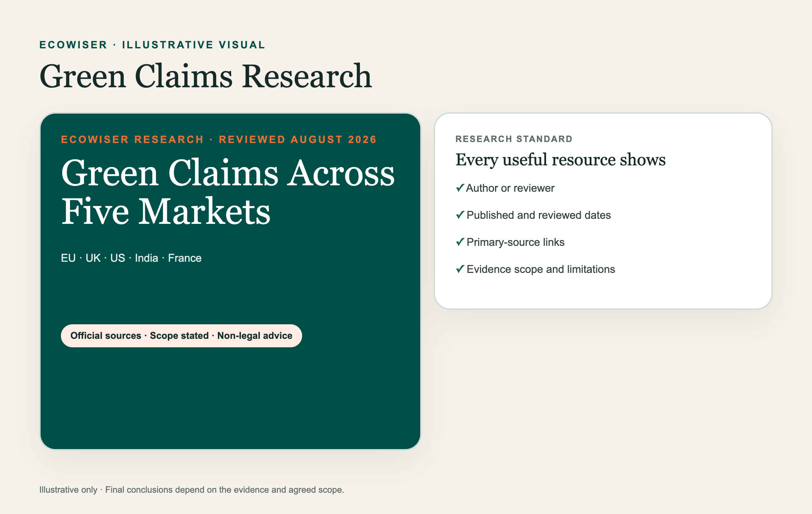Click the 'Every useful resource shows' heading
This screenshot has width=812, height=514.
(560, 160)
